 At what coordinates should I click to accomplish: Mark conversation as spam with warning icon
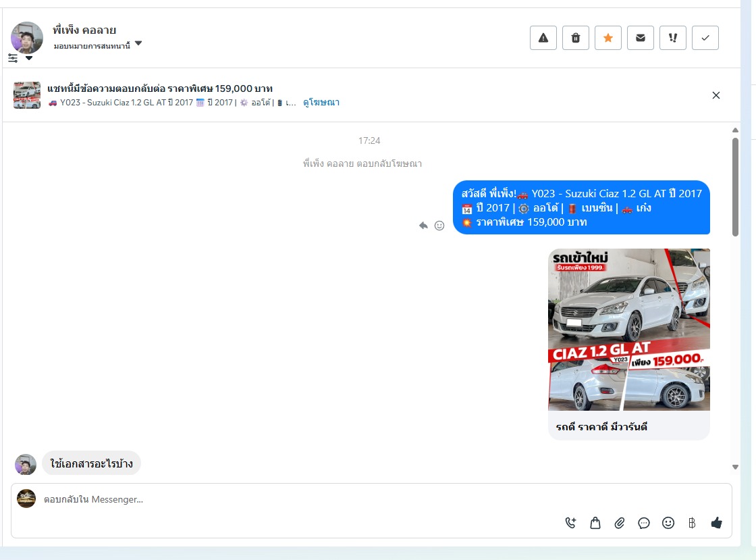[x=543, y=38]
